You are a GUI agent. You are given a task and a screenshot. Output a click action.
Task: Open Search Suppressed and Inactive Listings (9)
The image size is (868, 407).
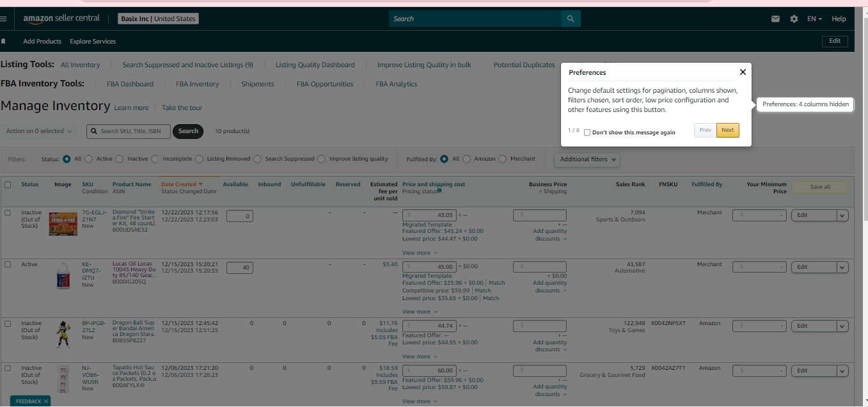187,65
